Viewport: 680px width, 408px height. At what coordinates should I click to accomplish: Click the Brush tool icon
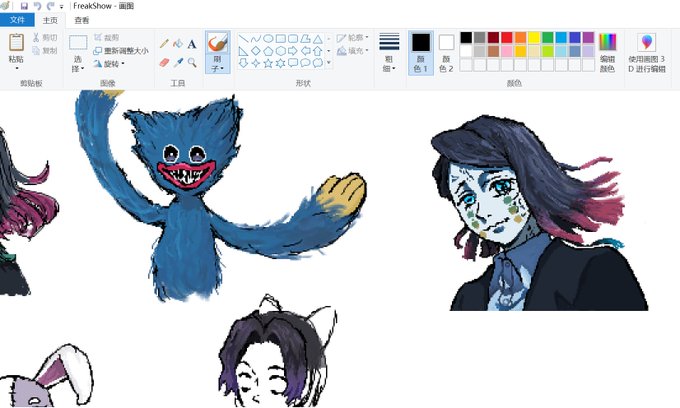(x=217, y=43)
